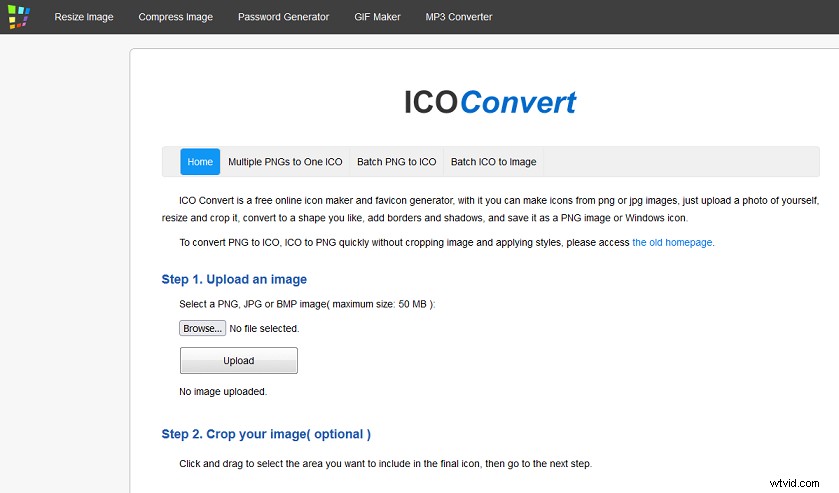Viewport: 839px width, 493px height.
Task: Open Resize Image in top navigation
Action: pos(84,17)
